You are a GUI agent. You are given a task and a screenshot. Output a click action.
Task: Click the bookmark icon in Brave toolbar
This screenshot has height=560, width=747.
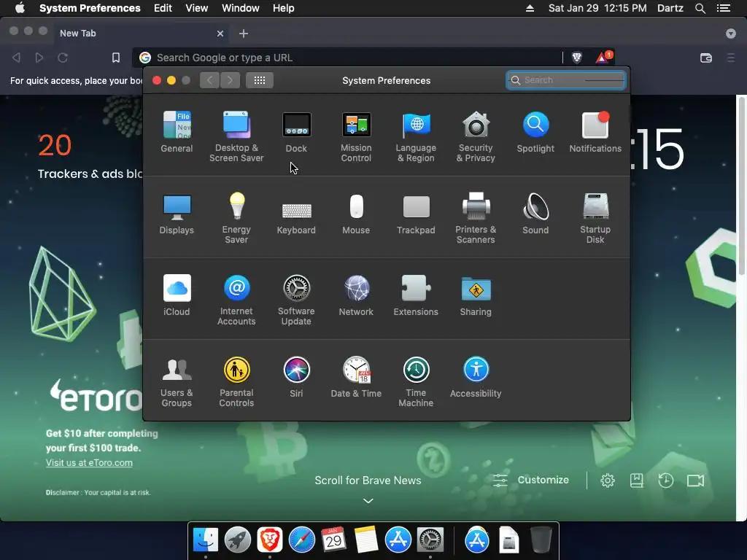click(x=116, y=58)
